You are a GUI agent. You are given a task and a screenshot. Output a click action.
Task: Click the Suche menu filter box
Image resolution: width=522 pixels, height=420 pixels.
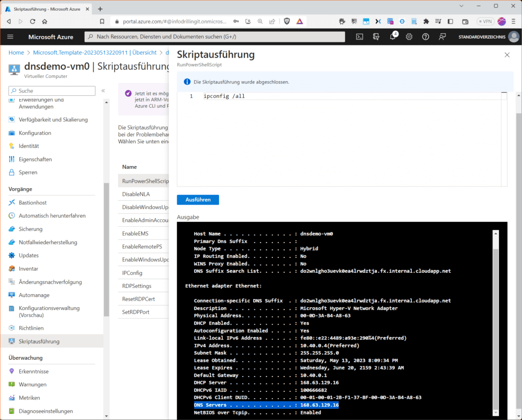[x=52, y=91]
